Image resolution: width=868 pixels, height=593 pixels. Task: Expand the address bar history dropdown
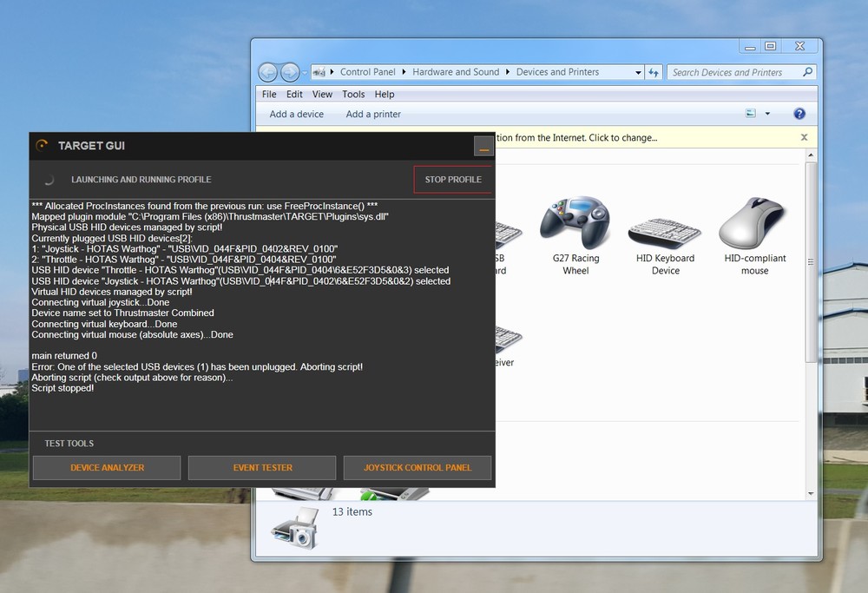[x=638, y=73]
